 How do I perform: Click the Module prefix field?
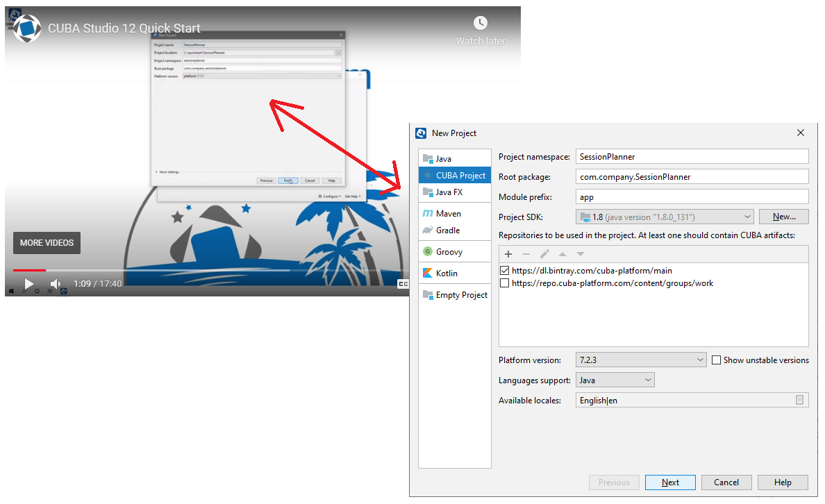[x=692, y=196]
